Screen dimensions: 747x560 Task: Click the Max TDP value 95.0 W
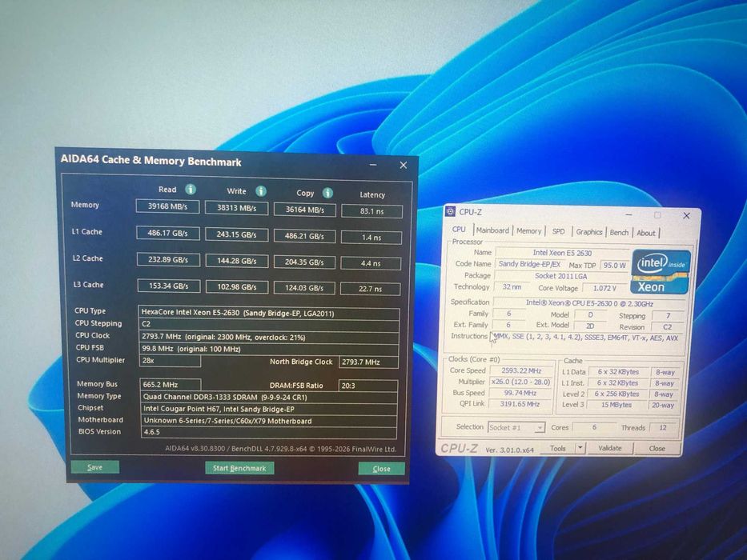coord(615,266)
